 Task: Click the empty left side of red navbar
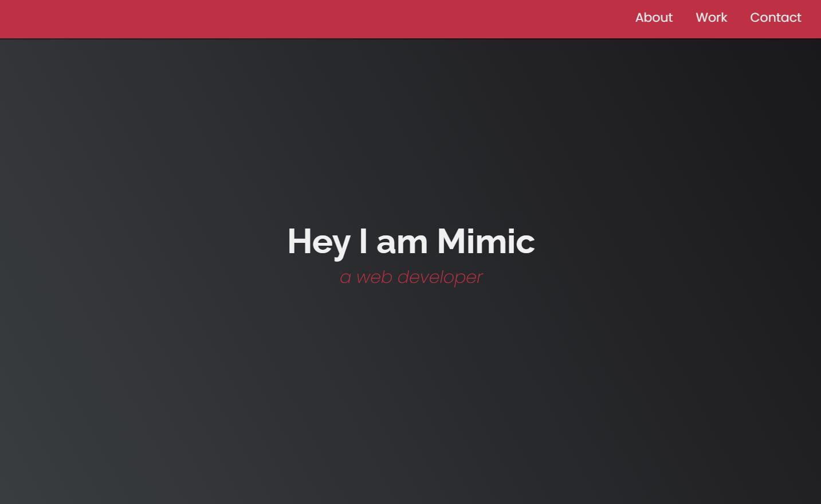172,19
